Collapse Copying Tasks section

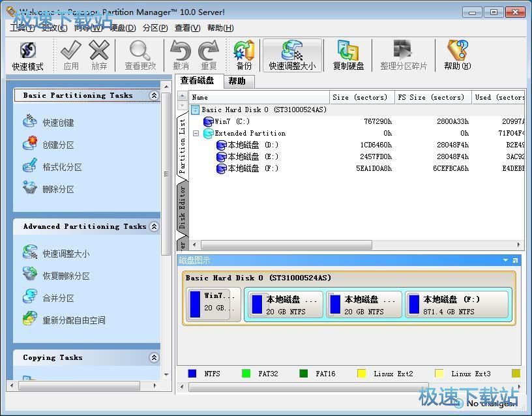point(154,357)
